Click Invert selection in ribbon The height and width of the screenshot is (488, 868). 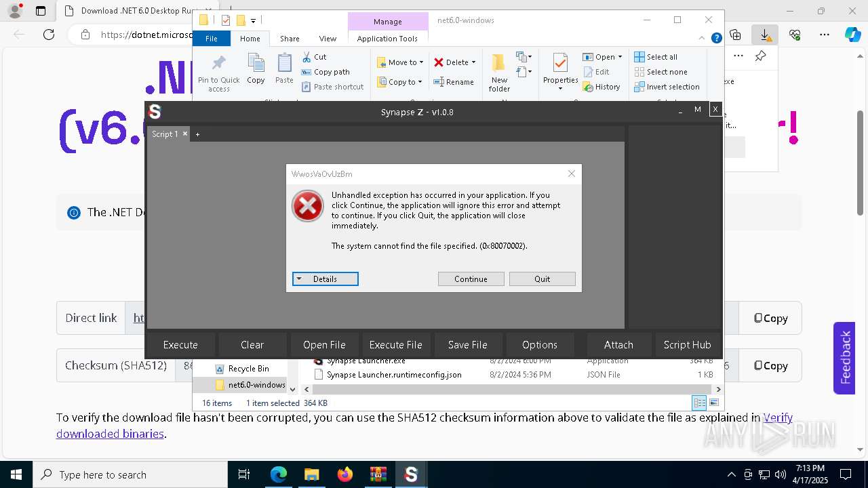(x=667, y=87)
